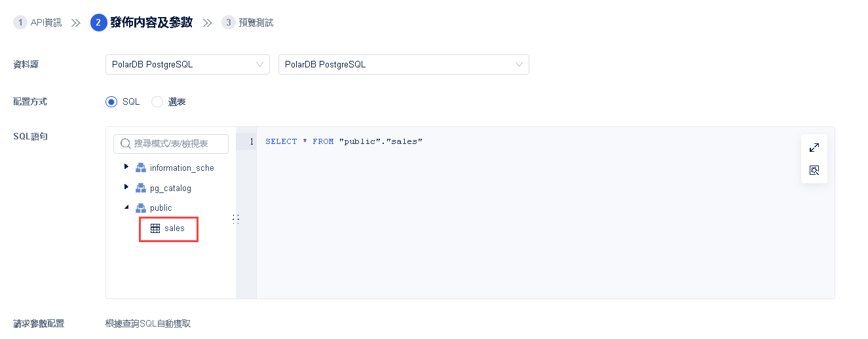Go to step 3 預覽測試
This screenshot has height=339, width=868.
(x=248, y=23)
